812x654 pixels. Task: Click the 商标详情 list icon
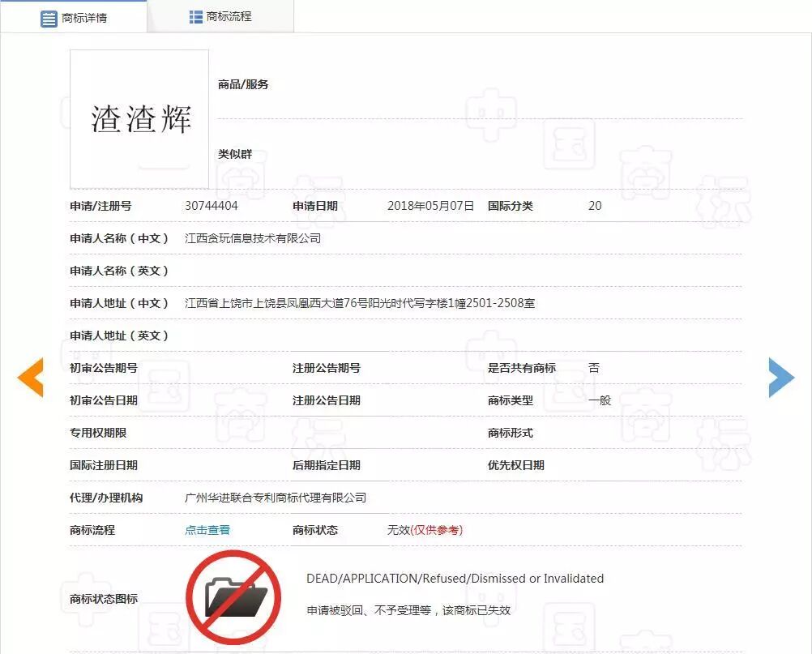tap(49, 19)
